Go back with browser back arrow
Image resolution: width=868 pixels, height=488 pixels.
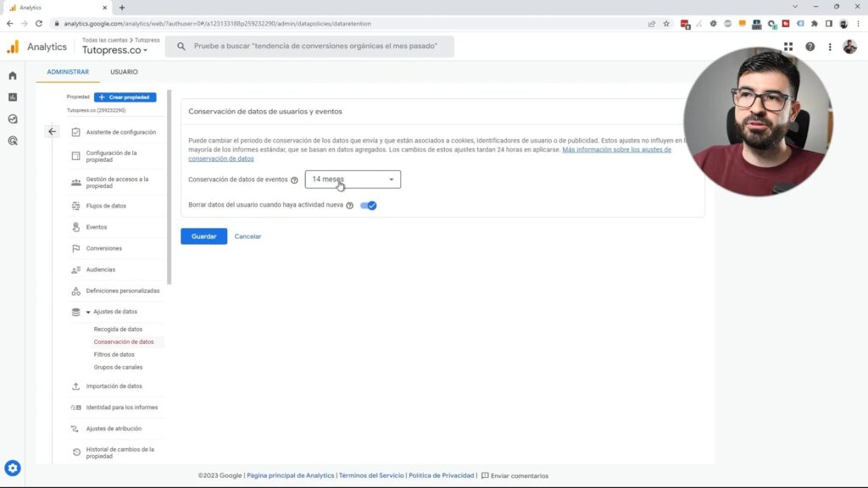[9, 24]
